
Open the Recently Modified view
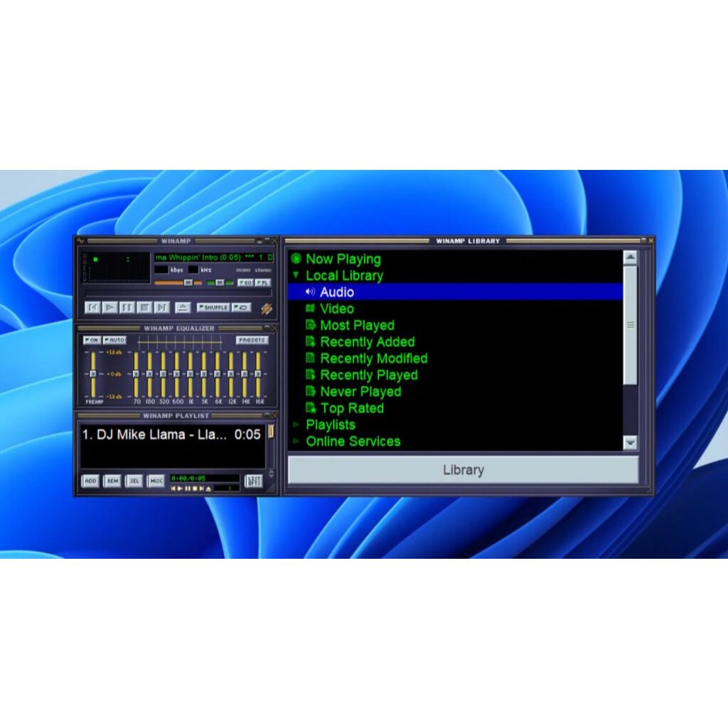click(374, 358)
